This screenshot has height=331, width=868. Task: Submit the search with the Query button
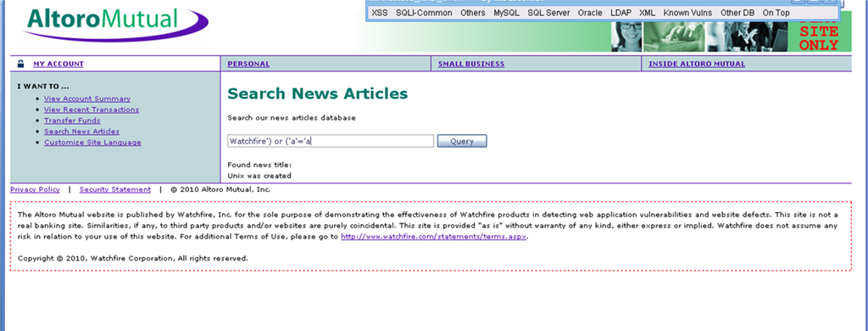[x=462, y=141]
